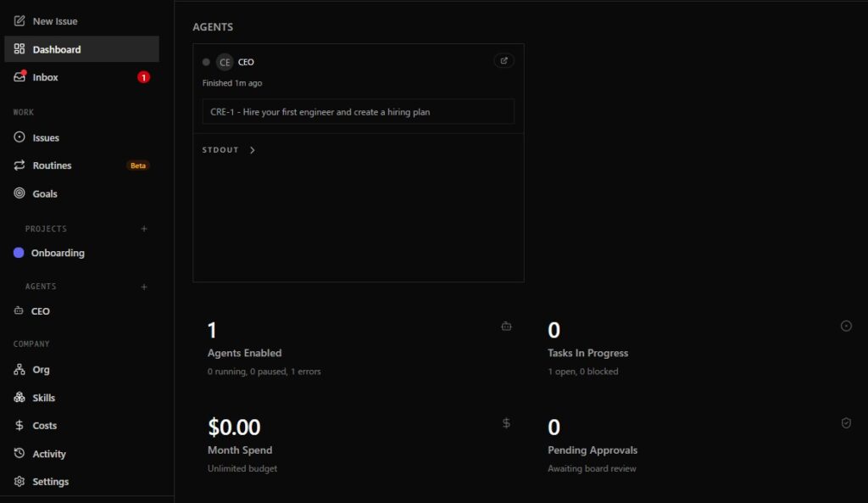Expand the STDOUT chevron

[x=253, y=150]
